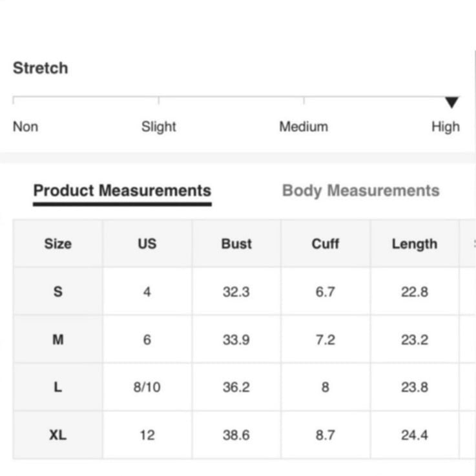Click the Medium stretch label
Image resolution: width=476 pixels, height=476 pixels.
click(x=304, y=127)
